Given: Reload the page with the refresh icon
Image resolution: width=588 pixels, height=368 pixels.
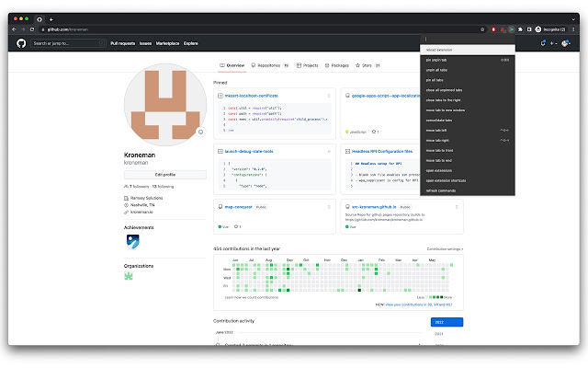Looking at the screenshot, I should [x=32, y=29].
